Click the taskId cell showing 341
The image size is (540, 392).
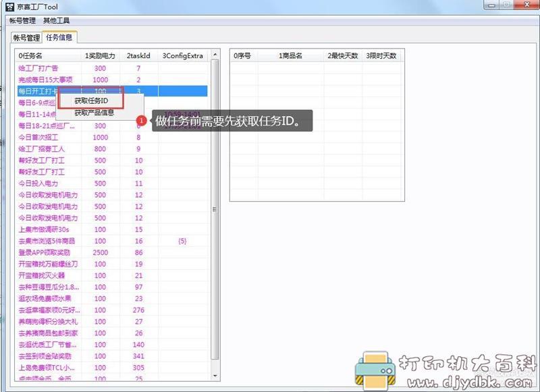(x=138, y=356)
